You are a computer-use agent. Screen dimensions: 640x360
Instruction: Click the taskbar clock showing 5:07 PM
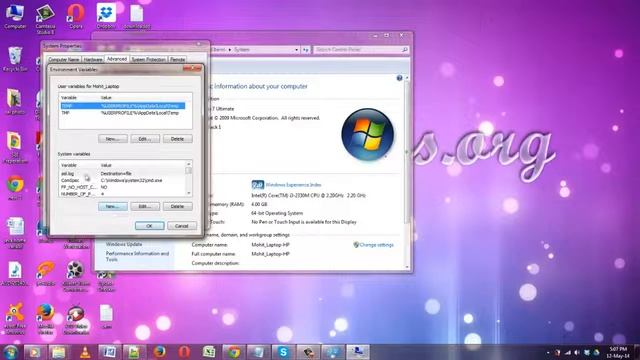[618, 352]
